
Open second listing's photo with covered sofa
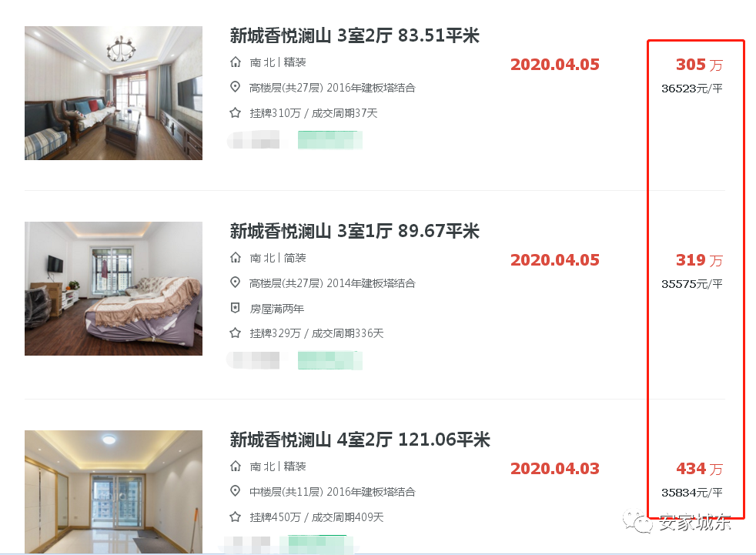(113, 289)
